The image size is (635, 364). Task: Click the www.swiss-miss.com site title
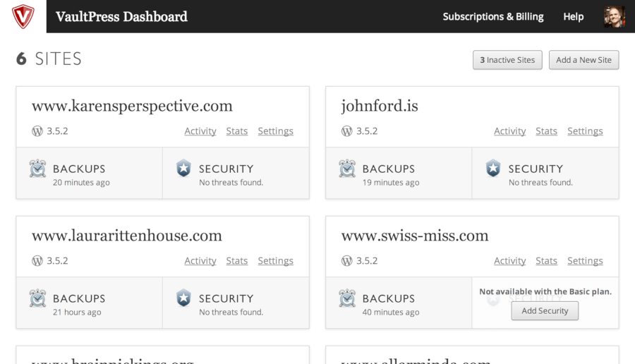tap(414, 236)
